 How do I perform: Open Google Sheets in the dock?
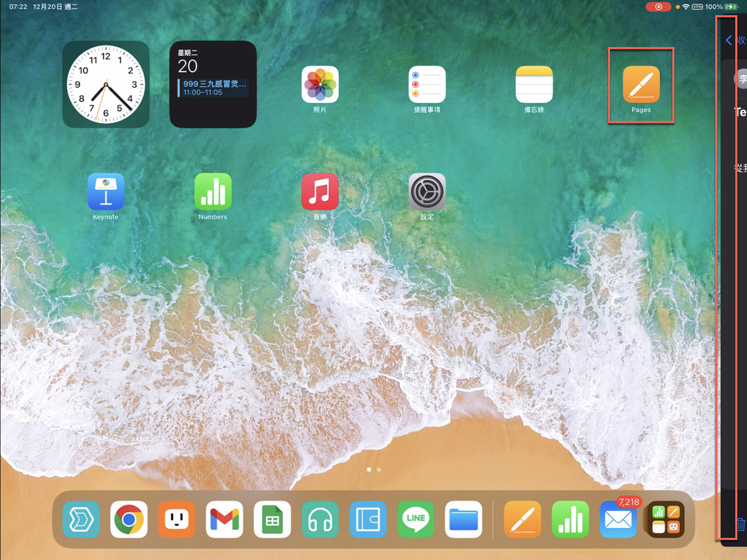pyautogui.click(x=272, y=519)
